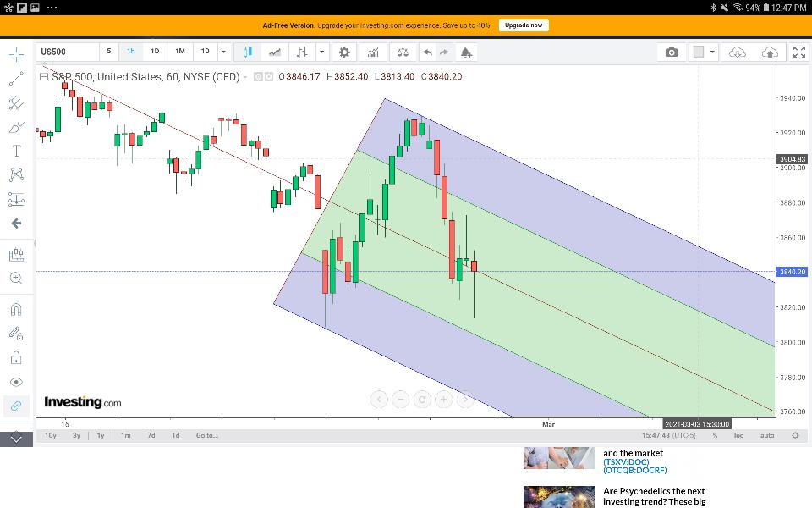The width and height of the screenshot is (812, 508).
Task: Select the brush drawing tool
Action: [x=16, y=127]
